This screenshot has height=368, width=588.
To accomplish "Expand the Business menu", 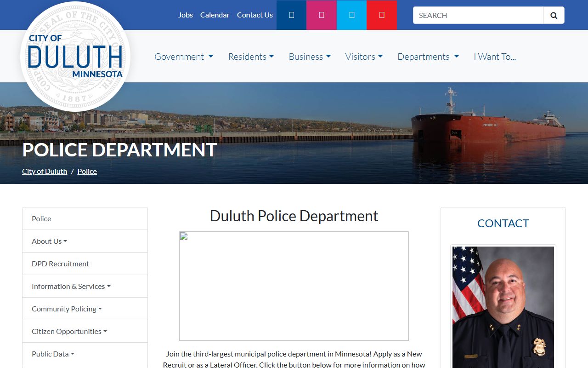I will click(x=310, y=57).
